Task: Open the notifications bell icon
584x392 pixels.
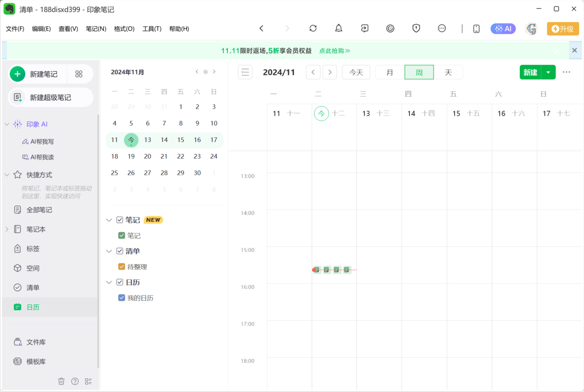Action: tap(339, 29)
